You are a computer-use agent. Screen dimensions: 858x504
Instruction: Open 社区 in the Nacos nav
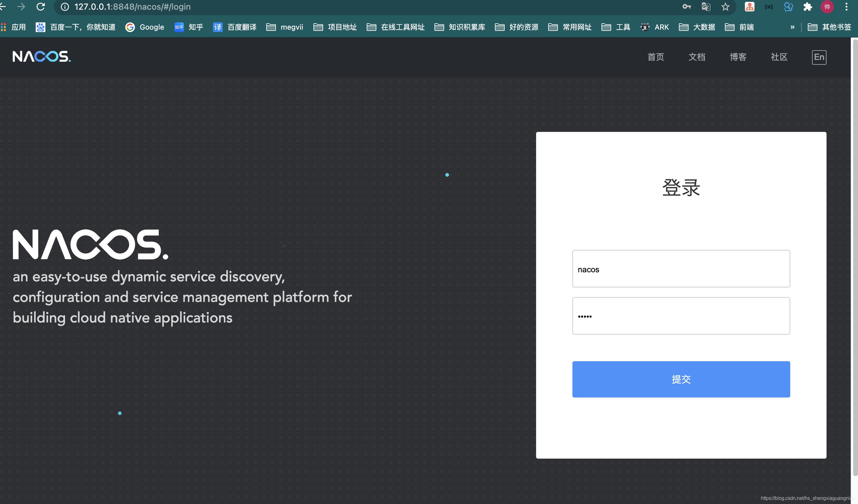coord(779,57)
